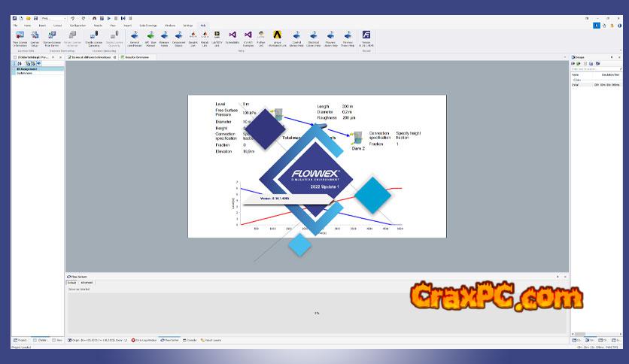Click the blue Run play icon in top toolbar

coord(108,19)
